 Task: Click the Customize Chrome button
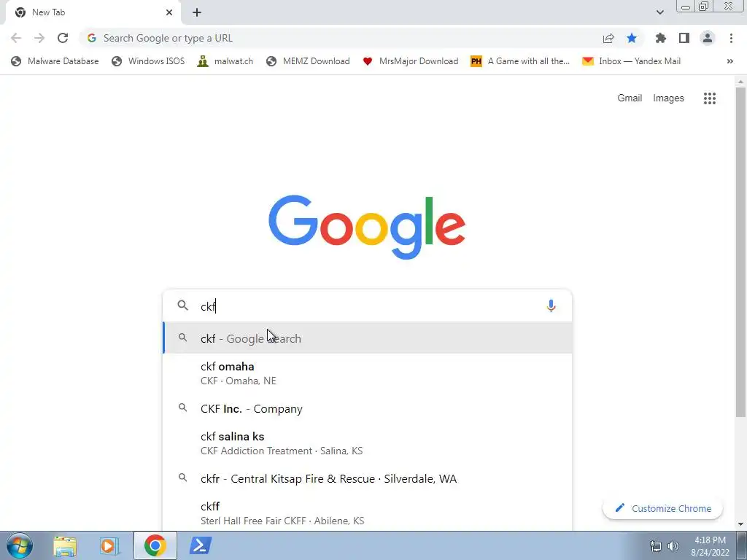pos(662,508)
